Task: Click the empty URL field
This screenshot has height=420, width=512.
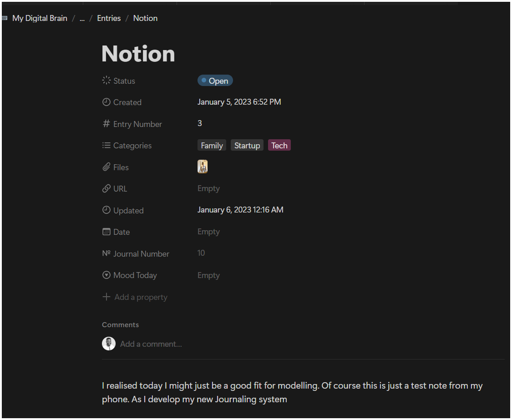Action: point(208,188)
